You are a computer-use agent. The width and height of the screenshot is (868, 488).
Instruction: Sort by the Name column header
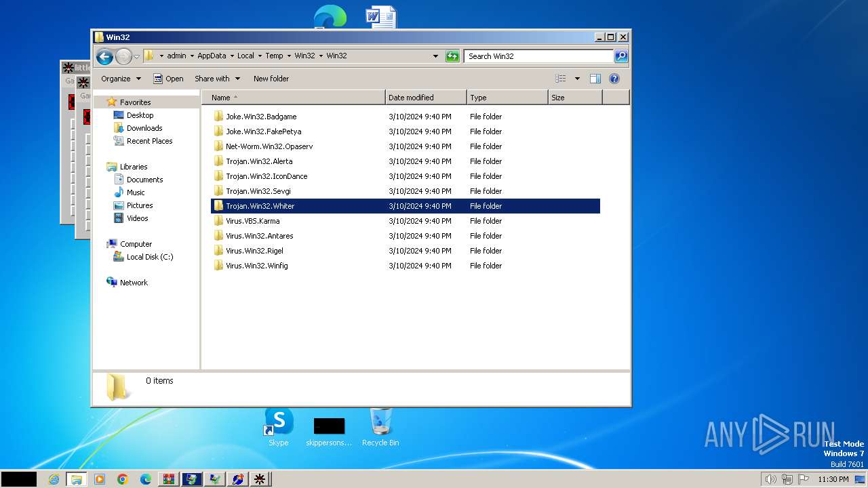(294, 98)
